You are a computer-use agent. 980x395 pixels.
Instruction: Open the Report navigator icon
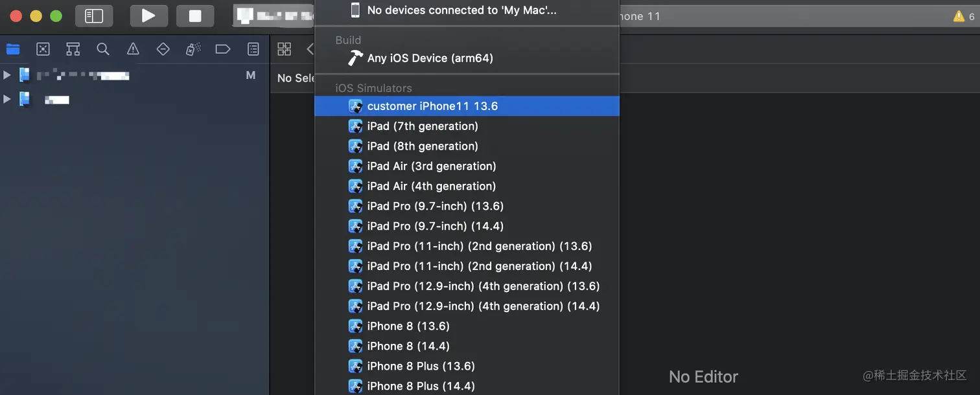[x=253, y=49]
